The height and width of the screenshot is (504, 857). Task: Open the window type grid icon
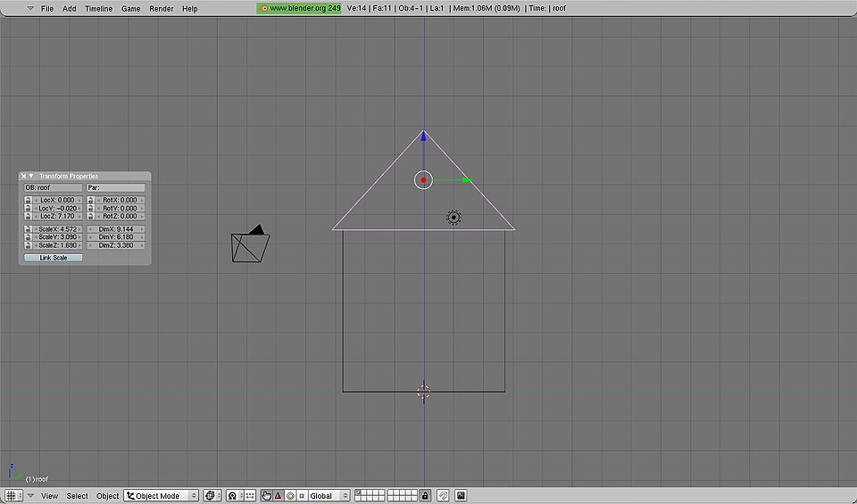[x=11, y=495]
